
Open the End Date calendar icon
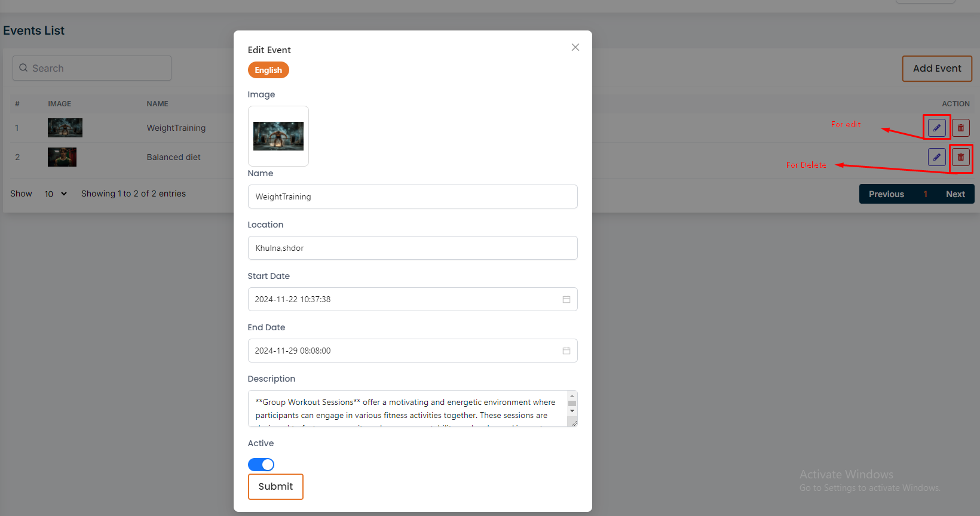pyautogui.click(x=566, y=351)
